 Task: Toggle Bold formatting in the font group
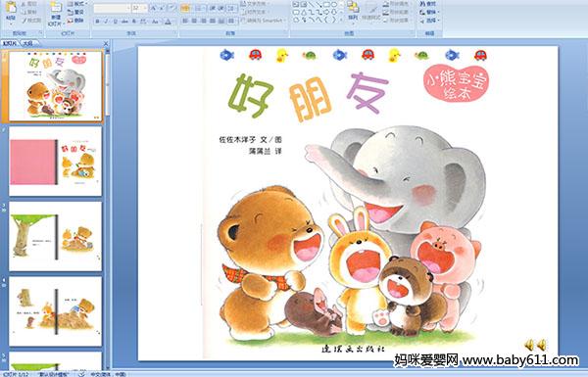(x=97, y=22)
